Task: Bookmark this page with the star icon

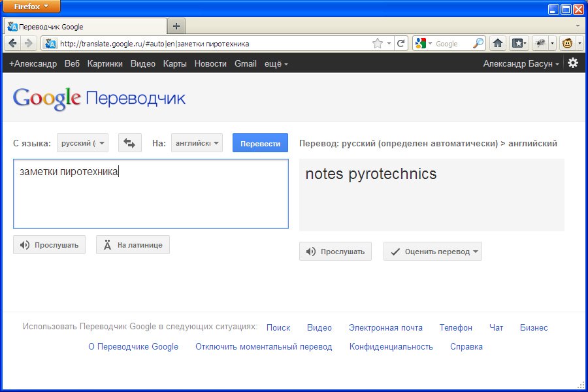Action: pyautogui.click(x=377, y=44)
